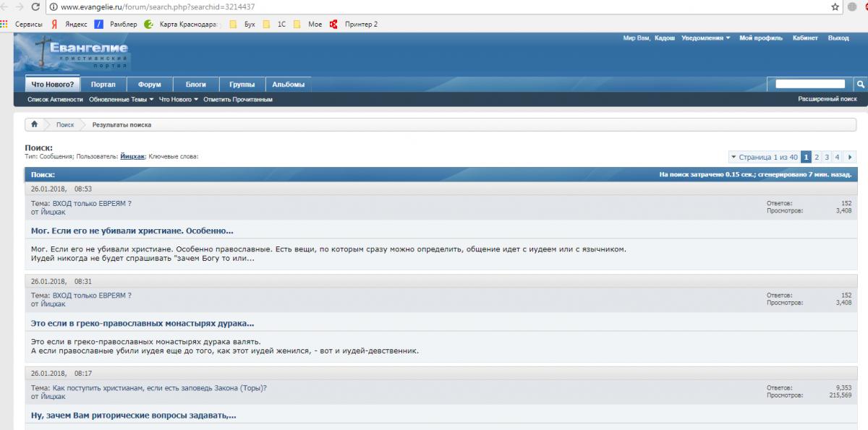The width and height of the screenshot is (868, 430).
Task: Reload the page with the browser refresh icon
Action: [x=35, y=7]
